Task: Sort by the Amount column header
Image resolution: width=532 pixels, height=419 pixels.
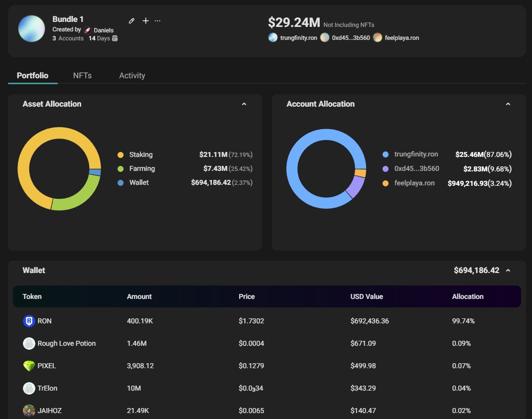Action: pyautogui.click(x=139, y=296)
